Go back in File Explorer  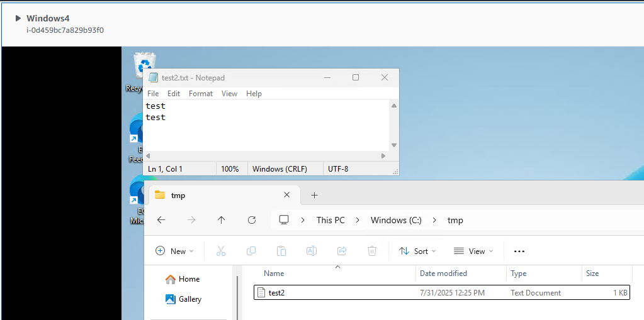click(161, 220)
